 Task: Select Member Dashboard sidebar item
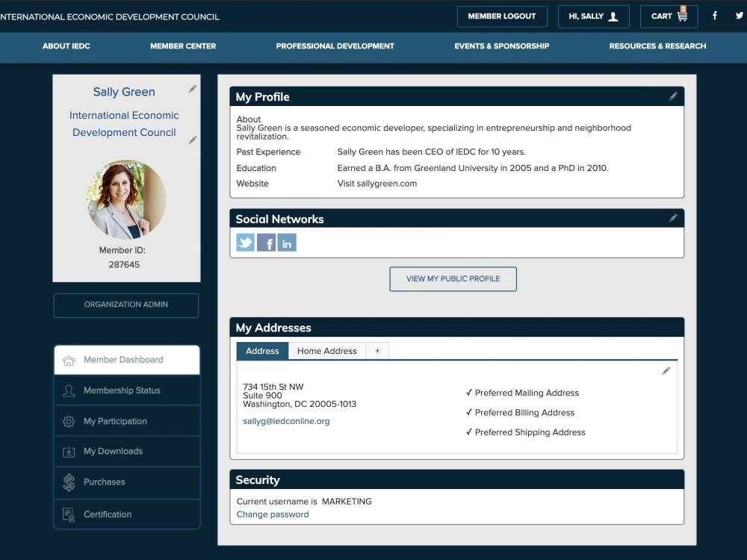(x=127, y=360)
